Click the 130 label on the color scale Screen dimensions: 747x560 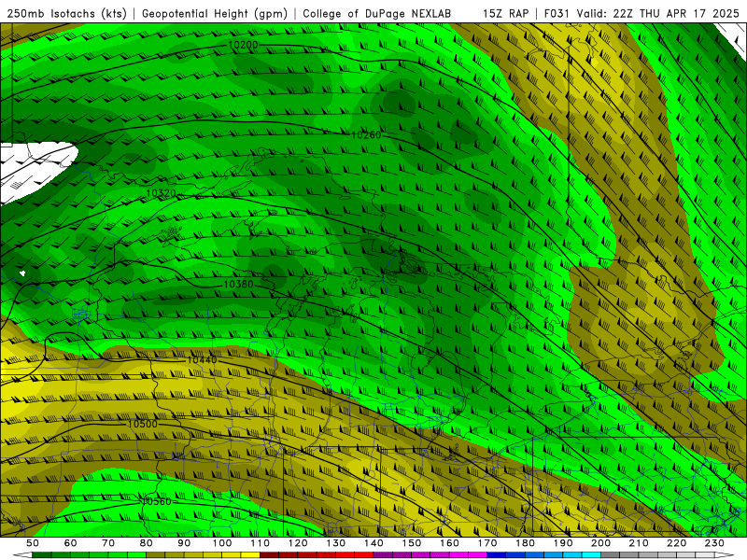tap(336, 543)
